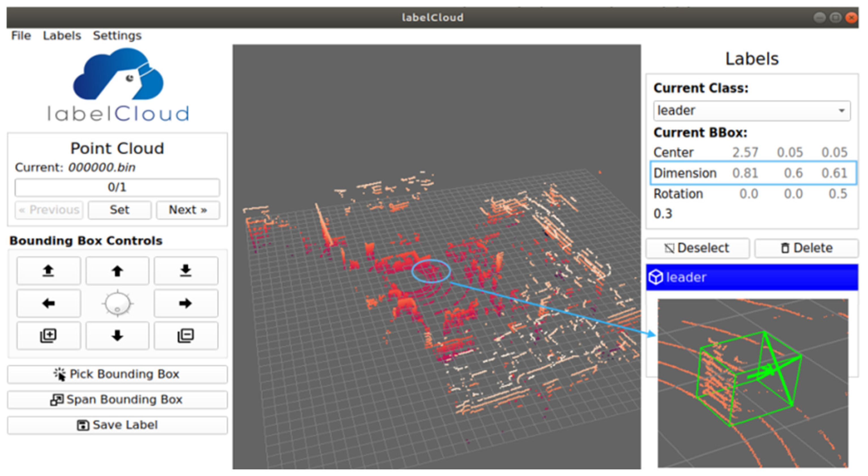The width and height of the screenshot is (868, 476).
Task: Open the File menu
Action: 21,35
